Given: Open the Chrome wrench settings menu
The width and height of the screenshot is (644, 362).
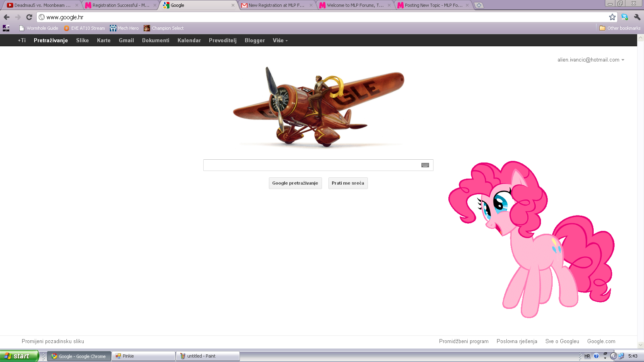Looking at the screenshot, I should point(637,17).
